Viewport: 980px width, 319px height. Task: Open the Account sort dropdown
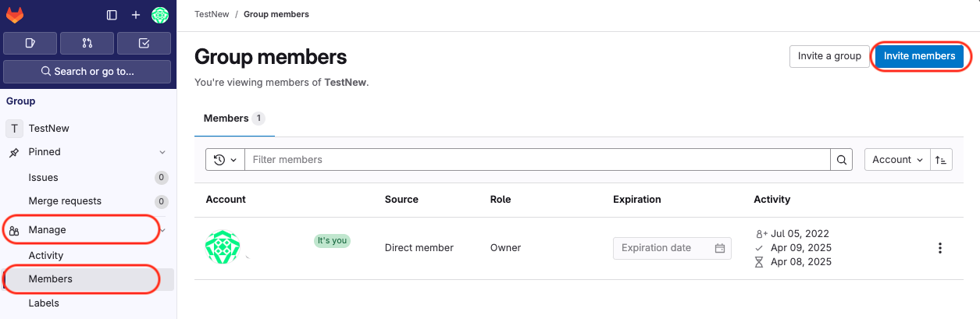[897, 160]
